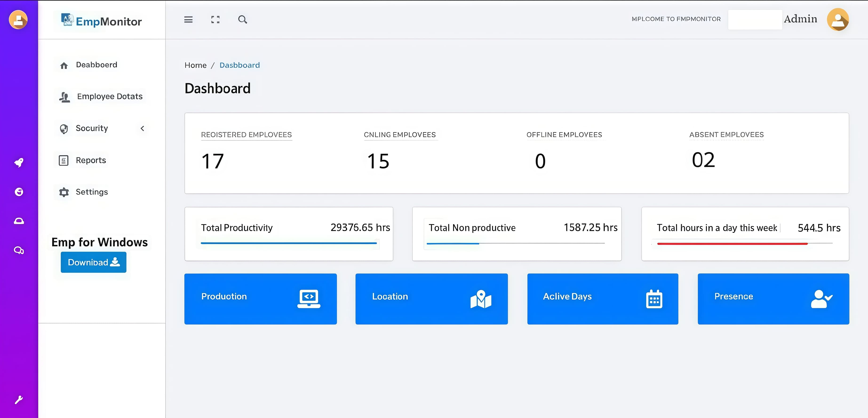Viewport: 868px width, 418px height.
Task: Click the absent count 02
Action: [x=703, y=160]
